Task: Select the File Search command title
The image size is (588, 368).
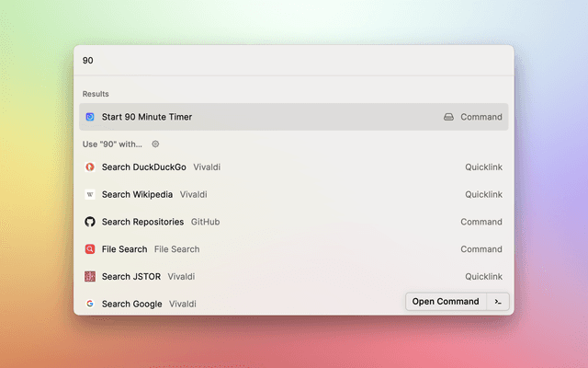Action: pyautogui.click(x=124, y=249)
